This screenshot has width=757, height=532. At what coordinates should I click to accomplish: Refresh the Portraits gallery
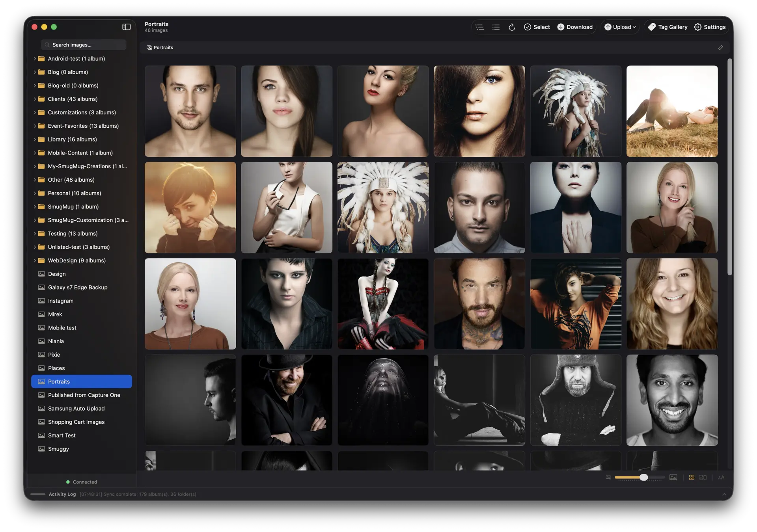[x=512, y=27]
